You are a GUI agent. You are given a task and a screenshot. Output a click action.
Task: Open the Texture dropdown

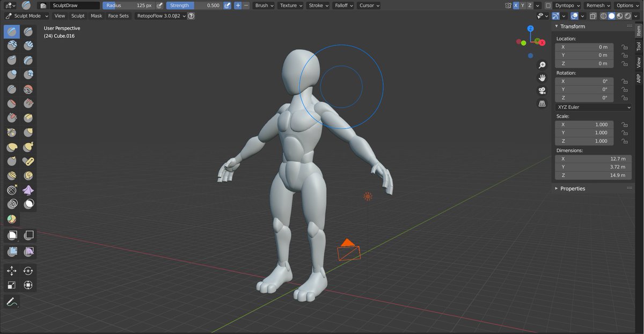[x=291, y=5]
